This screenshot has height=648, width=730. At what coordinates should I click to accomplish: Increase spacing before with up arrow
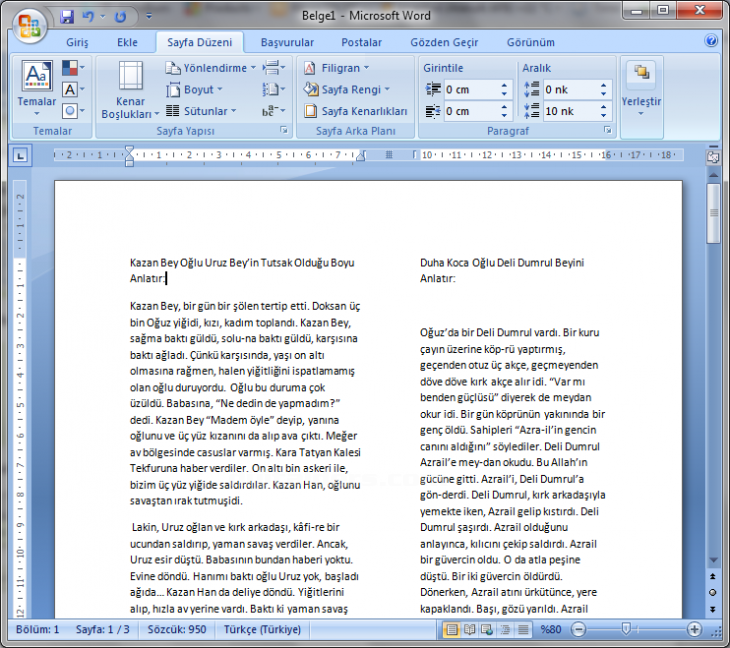(x=603, y=85)
